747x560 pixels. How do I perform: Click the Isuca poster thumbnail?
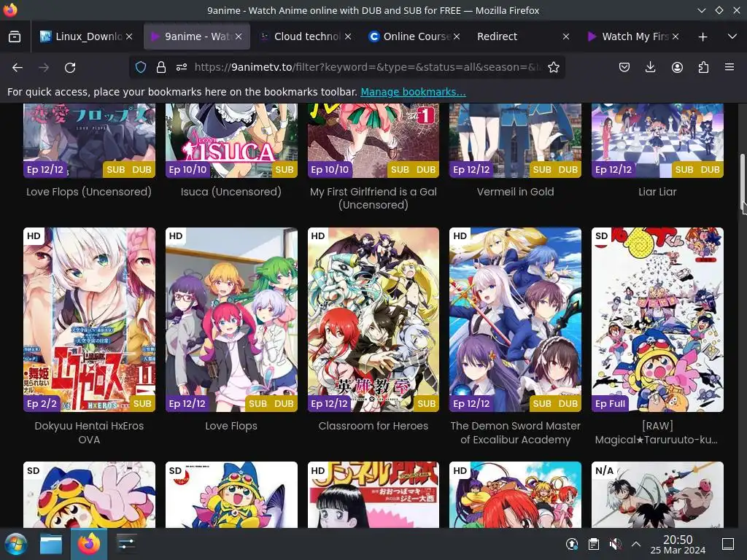point(231,141)
